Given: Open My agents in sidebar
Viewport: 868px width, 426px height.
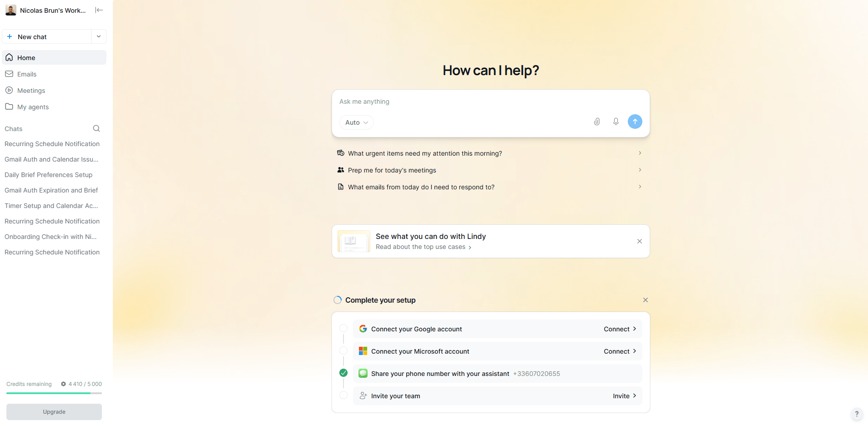Looking at the screenshot, I should tap(54, 106).
